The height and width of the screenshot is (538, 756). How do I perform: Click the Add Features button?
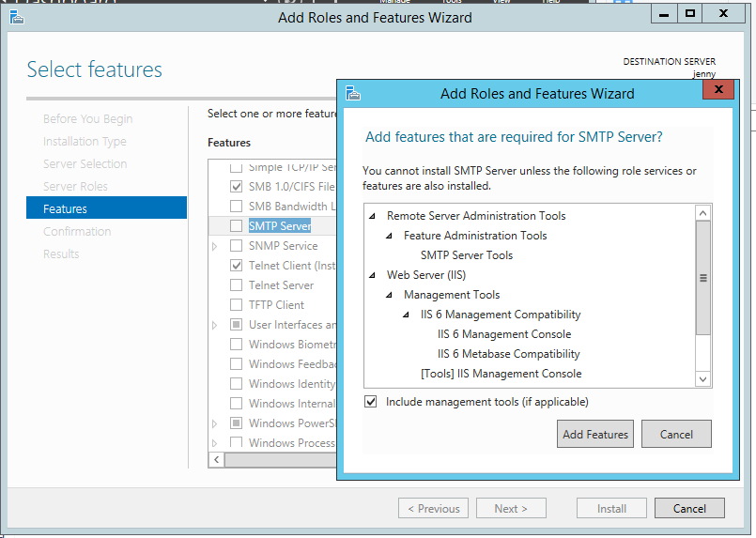(x=595, y=435)
